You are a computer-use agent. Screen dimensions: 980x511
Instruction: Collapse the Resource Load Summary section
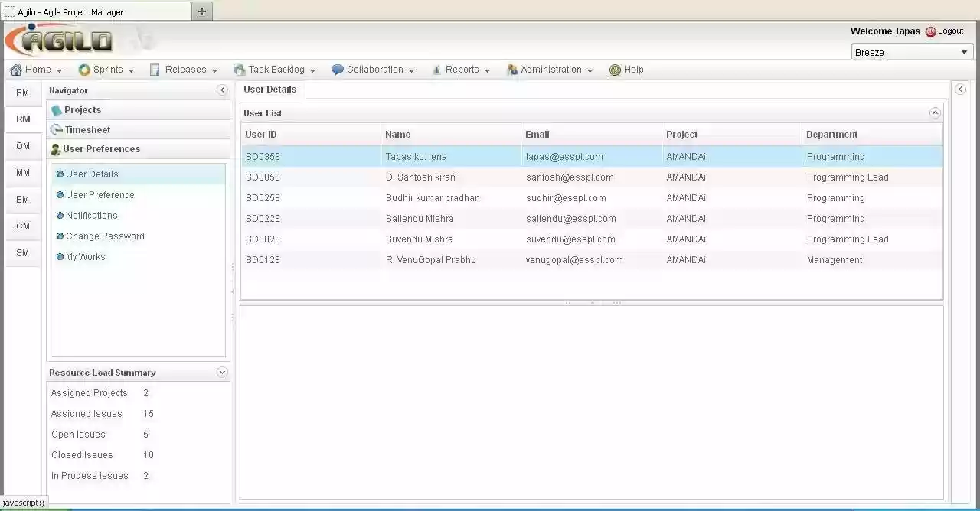222,372
